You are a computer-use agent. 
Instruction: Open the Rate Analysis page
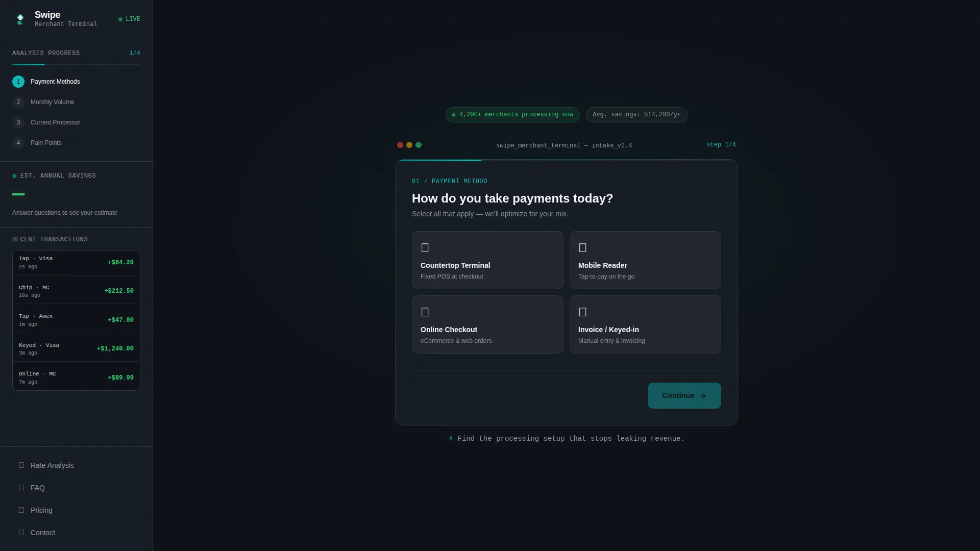pos(76,465)
